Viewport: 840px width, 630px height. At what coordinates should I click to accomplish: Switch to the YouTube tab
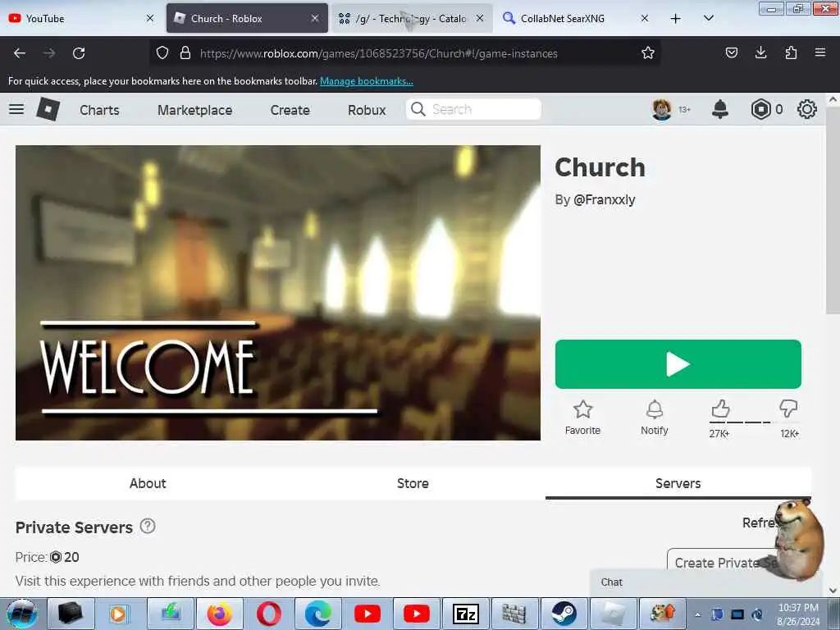pyautogui.click(x=80, y=18)
